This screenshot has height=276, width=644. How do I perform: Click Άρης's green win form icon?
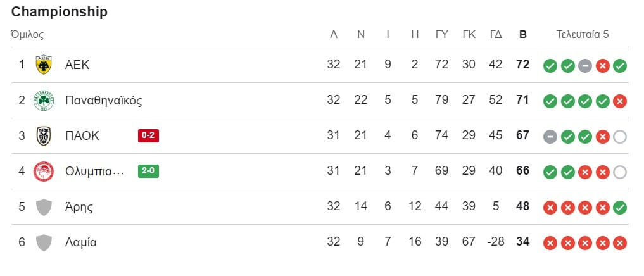620,207
